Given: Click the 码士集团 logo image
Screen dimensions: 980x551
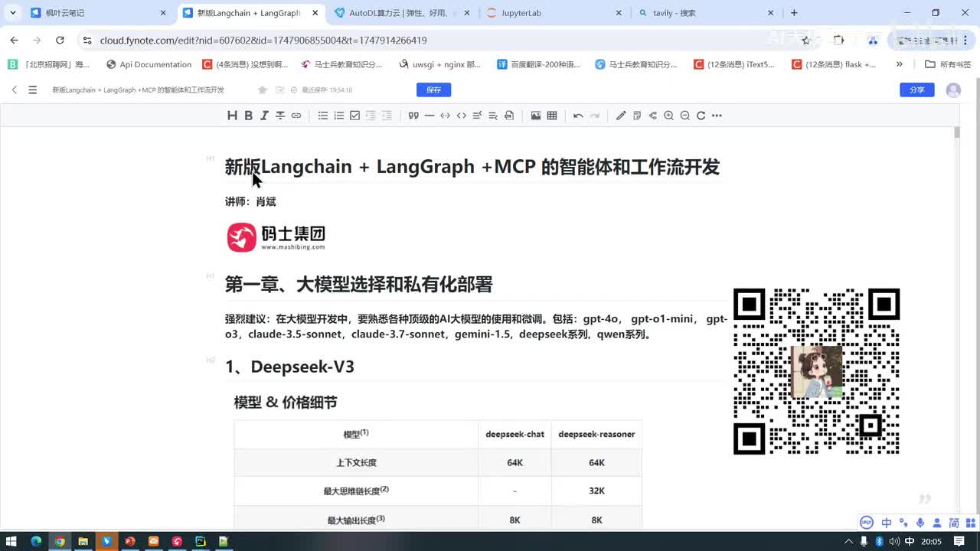Looking at the screenshot, I should pyautogui.click(x=276, y=237).
